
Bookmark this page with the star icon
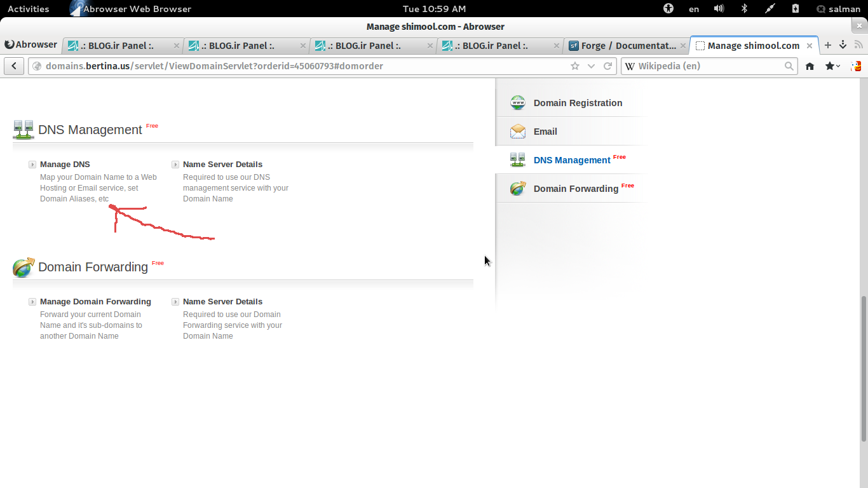point(575,66)
